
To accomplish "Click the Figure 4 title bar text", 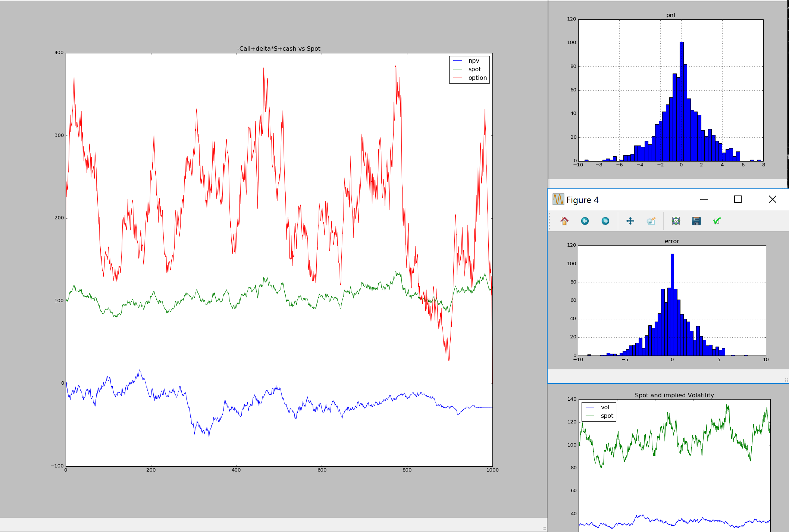I will (x=582, y=200).
